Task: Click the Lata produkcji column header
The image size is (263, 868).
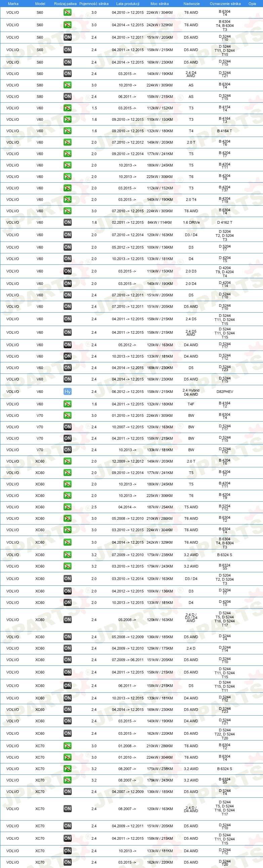Action: coord(127,4)
